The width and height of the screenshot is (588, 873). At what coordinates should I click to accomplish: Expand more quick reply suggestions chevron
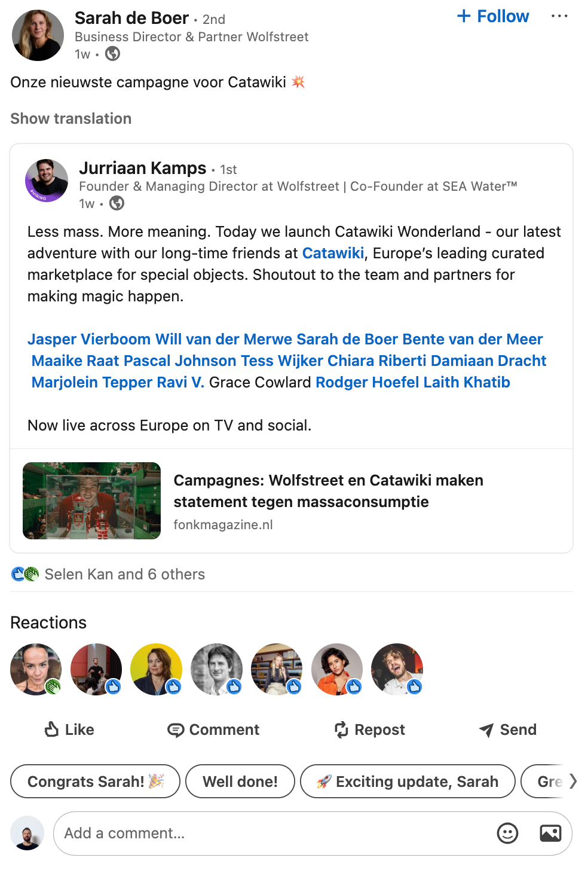[573, 781]
